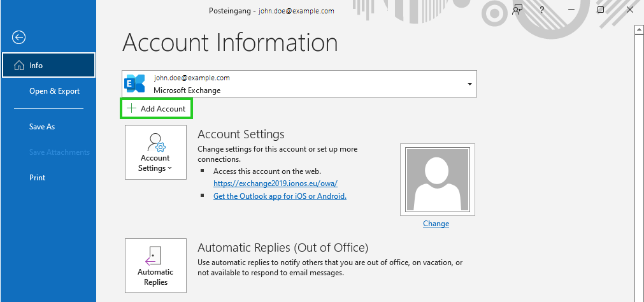Click the Change link under the photo
Screen dimensions: 644x302
436,224
